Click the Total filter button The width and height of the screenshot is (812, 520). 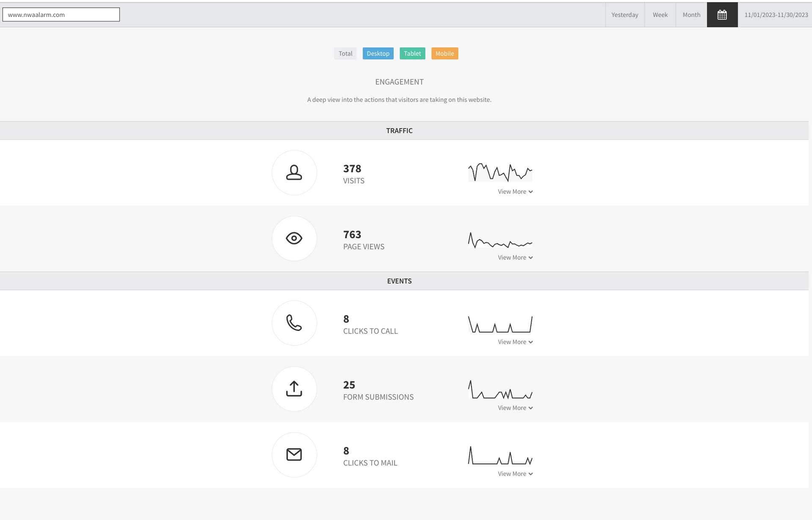[x=345, y=53]
